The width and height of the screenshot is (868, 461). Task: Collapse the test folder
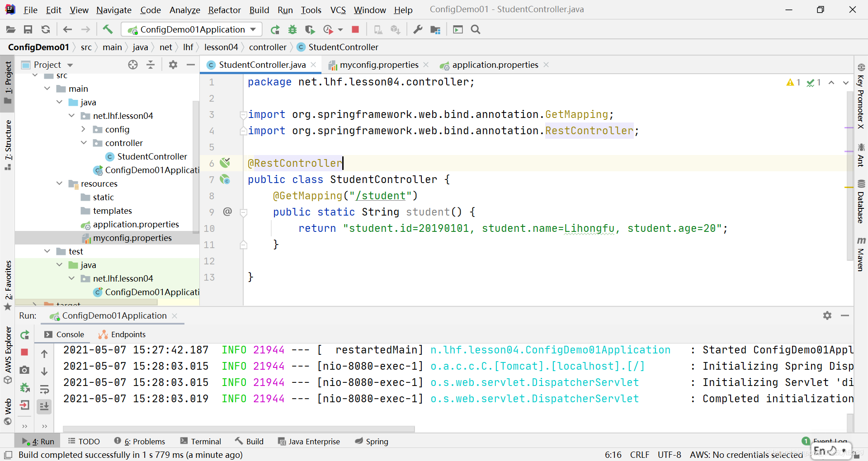coord(47,251)
